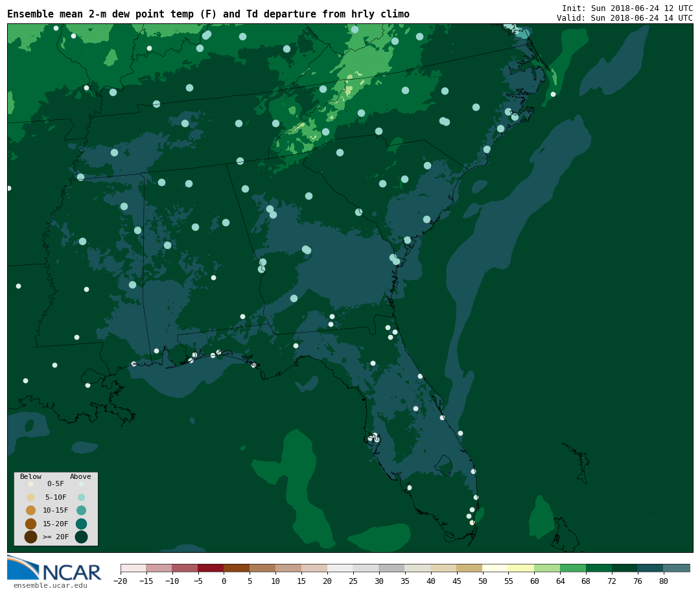Click the '5-10F' legend label
The width and height of the screenshot is (700, 593).
pos(56,498)
